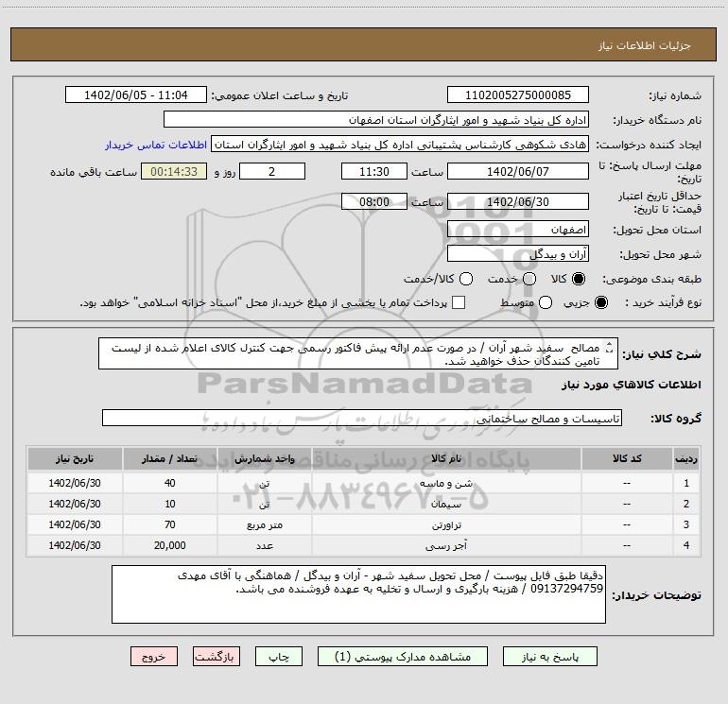The height and width of the screenshot is (704, 728).
Task: Click the announcement date field 1402/06/05 - 11:04
Action: coord(135,95)
